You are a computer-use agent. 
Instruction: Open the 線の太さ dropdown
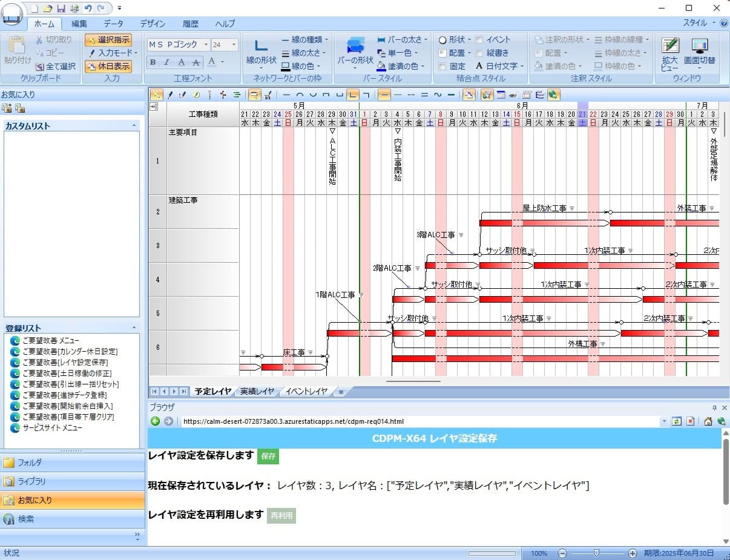pyautogui.click(x=305, y=53)
